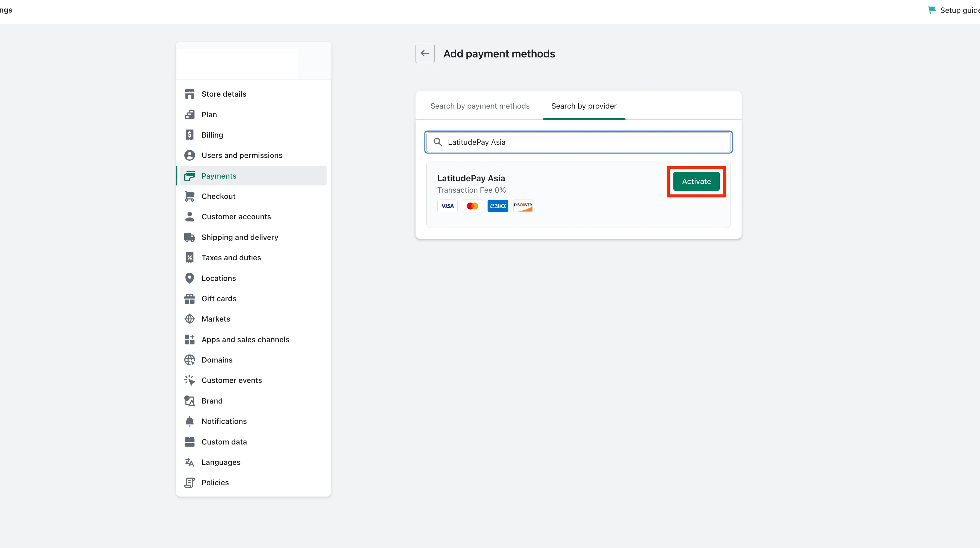
Task: Click the search magnifier icon
Action: tap(438, 142)
